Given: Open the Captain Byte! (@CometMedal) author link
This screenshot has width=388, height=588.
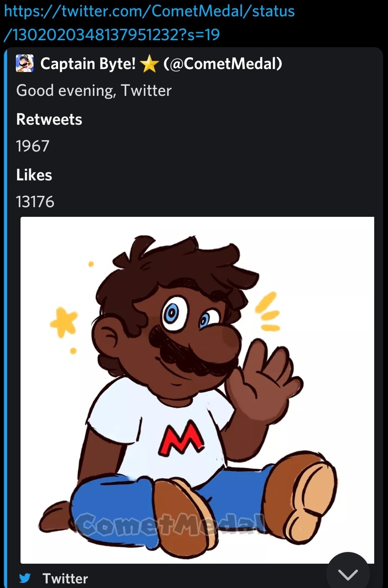Looking at the screenshot, I should [x=161, y=64].
